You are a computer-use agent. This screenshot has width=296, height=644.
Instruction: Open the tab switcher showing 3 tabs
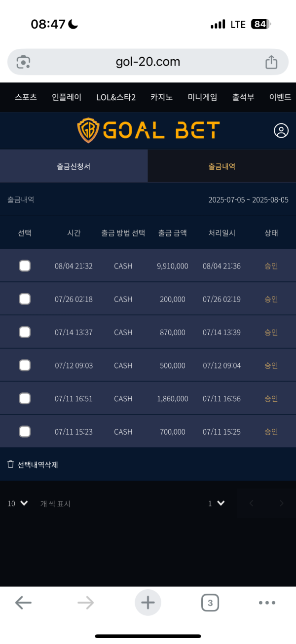[210, 603]
